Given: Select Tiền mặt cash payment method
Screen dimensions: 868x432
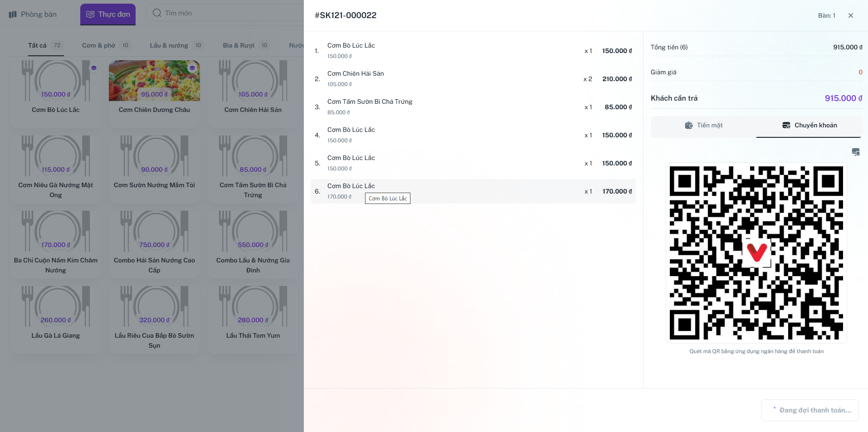Looking at the screenshot, I should [703, 126].
